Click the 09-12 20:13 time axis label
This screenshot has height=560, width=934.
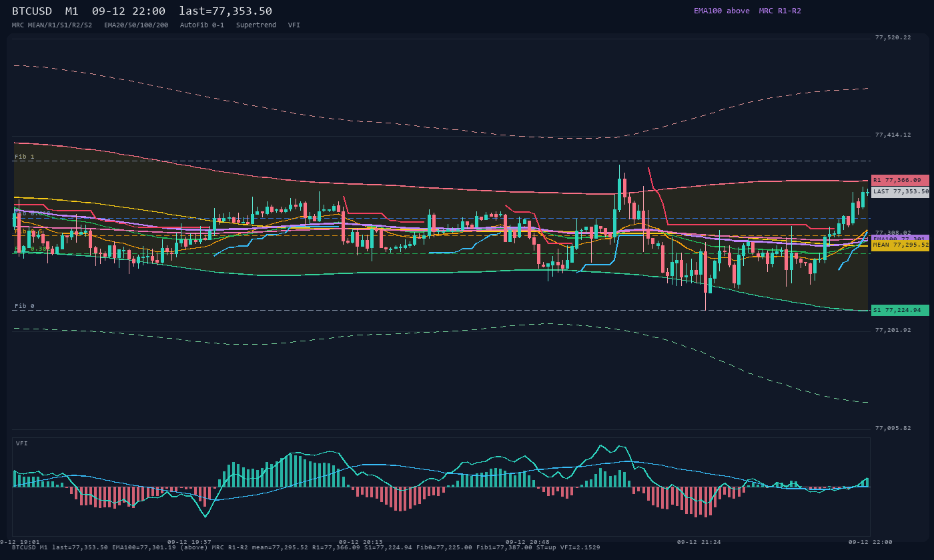(361, 542)
